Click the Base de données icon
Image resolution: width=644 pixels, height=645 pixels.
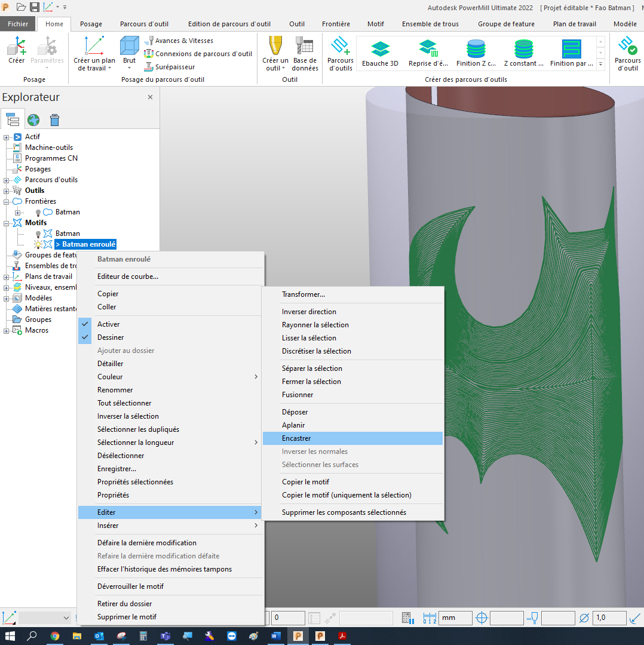click(x=305, y=53)
